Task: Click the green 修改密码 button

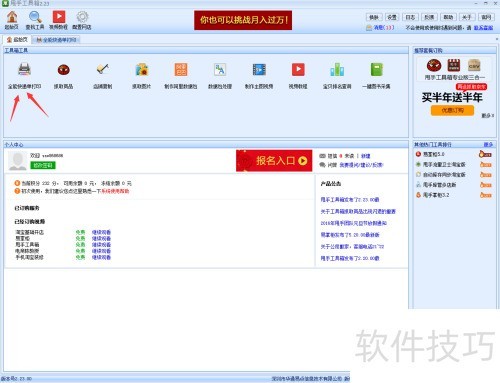Action: tap(43, 165)
